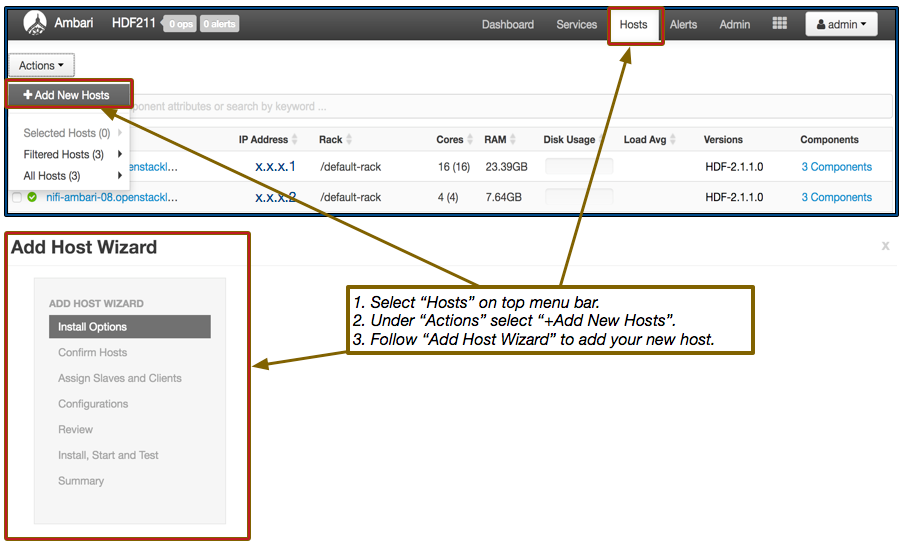
Task: Click the 0 alerts badge
Action: [220, 24]
